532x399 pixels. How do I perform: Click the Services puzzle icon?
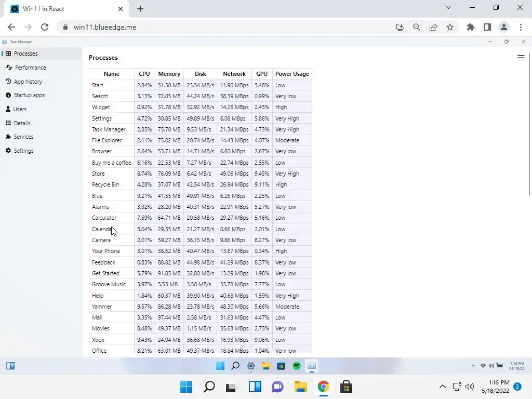[x=8, y=137]
